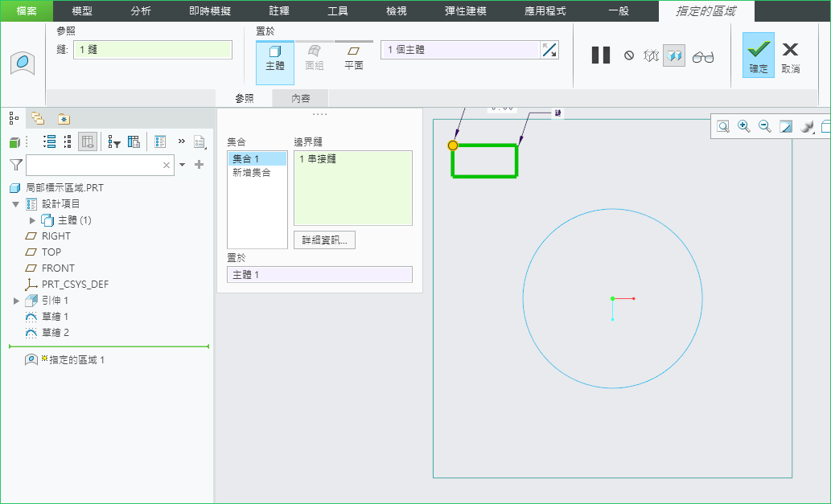Click the pause feature icon
This screenshot has width=831, height=504.
coord(600,55)
